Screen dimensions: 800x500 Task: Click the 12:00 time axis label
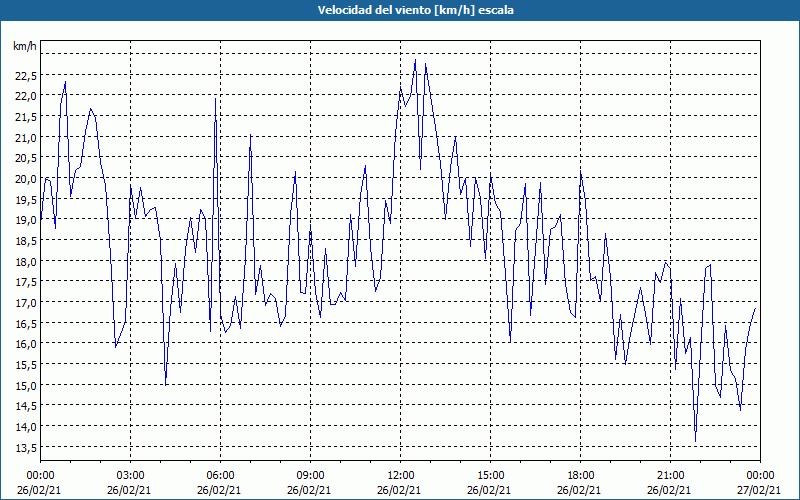click(x=401, y=476)
